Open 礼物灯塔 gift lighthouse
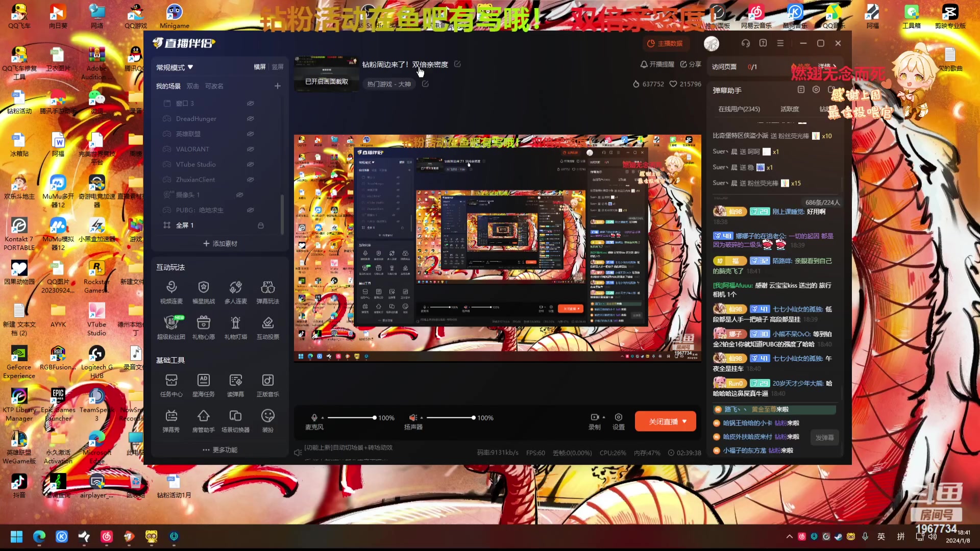The width and height of the screenshot is (980, 551). (x=236, y=328)
